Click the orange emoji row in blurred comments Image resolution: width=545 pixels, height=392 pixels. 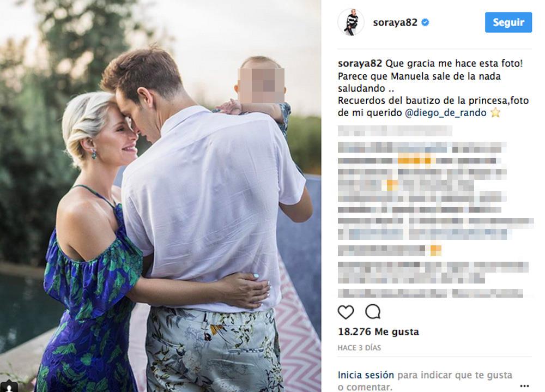tap(415, 160)
